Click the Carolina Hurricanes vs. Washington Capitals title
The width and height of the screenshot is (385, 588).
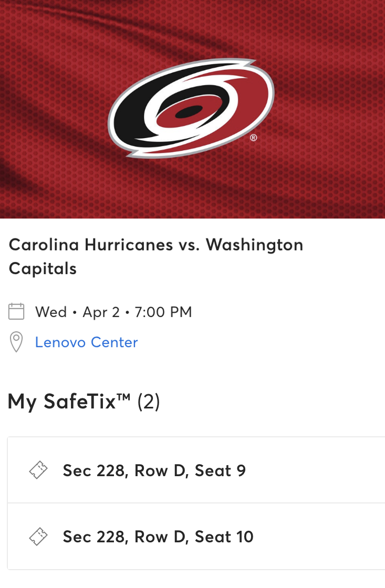click(x=155, y=256)
